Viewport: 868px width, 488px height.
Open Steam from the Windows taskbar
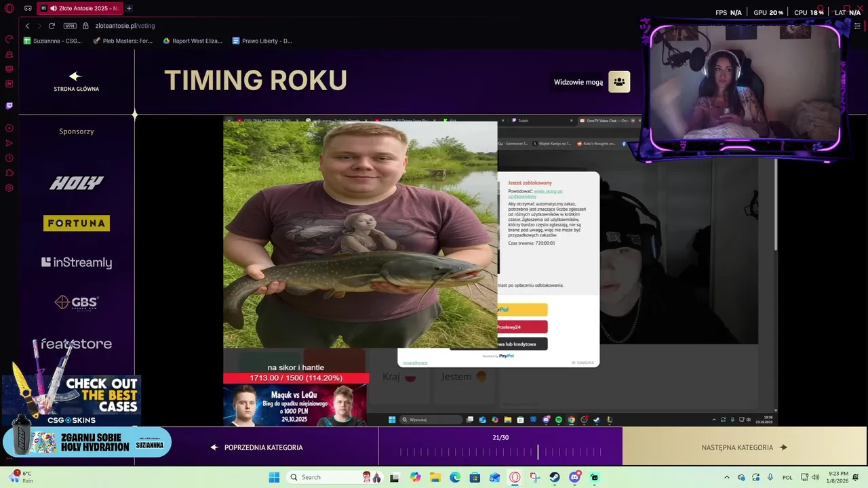point(555,477)
